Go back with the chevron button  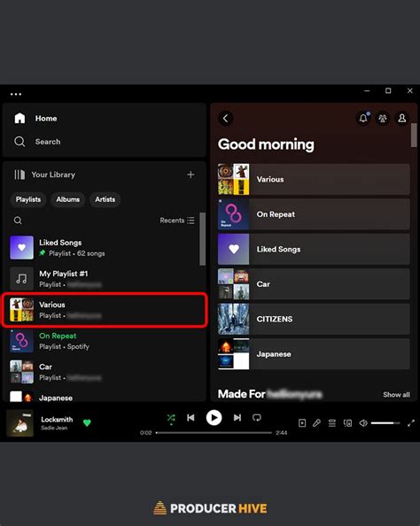[x=226, y=119]
